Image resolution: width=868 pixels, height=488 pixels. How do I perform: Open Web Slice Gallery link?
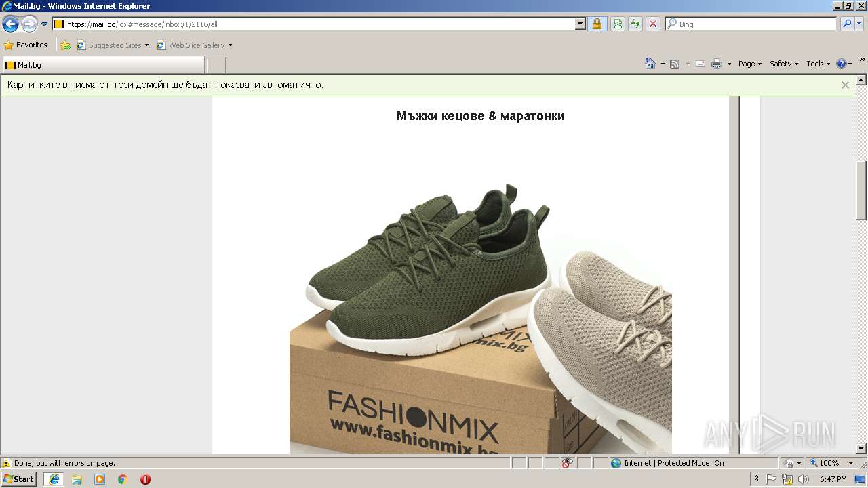[191, 45]
